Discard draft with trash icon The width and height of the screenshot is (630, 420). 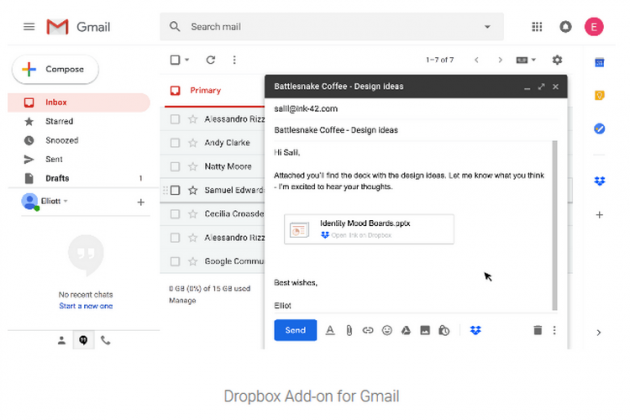point(538,330)
